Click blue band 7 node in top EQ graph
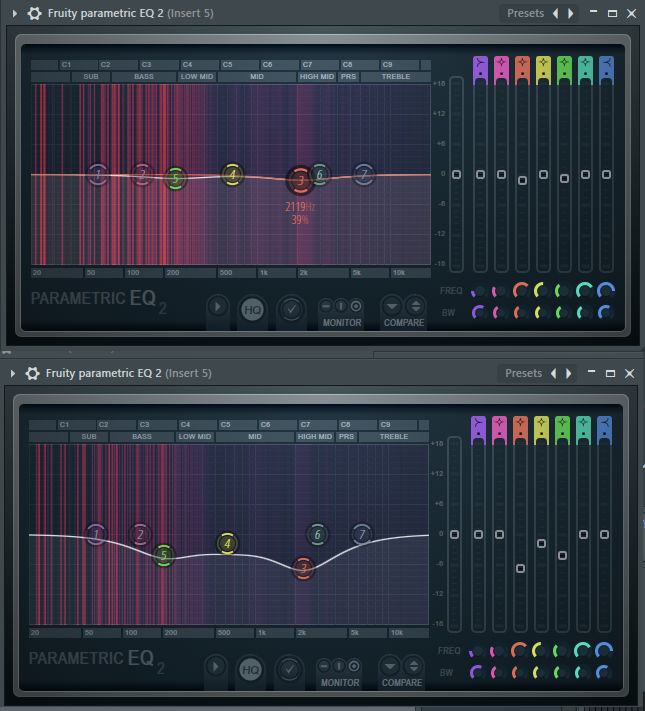Screen dimensions: 645x711 [364, 175]
